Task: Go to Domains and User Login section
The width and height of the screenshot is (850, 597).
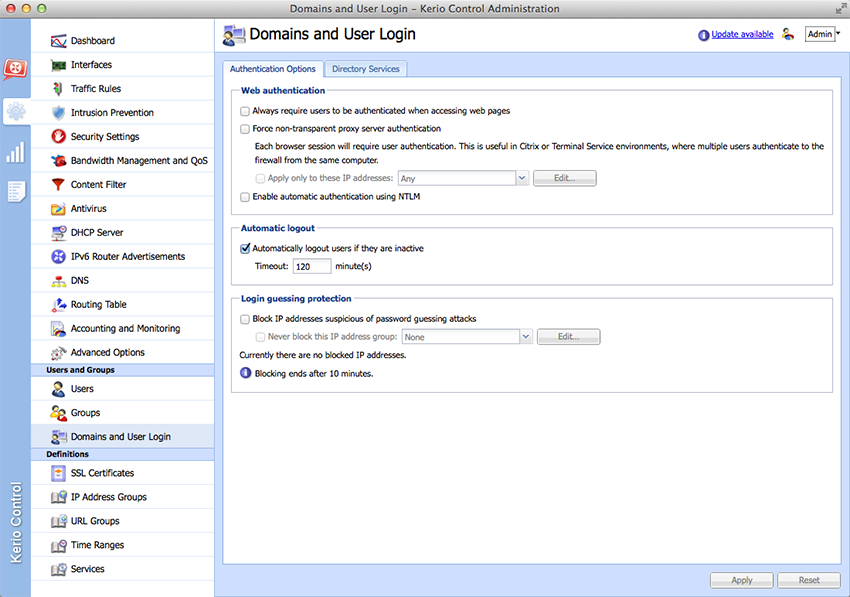Action: 123,436
